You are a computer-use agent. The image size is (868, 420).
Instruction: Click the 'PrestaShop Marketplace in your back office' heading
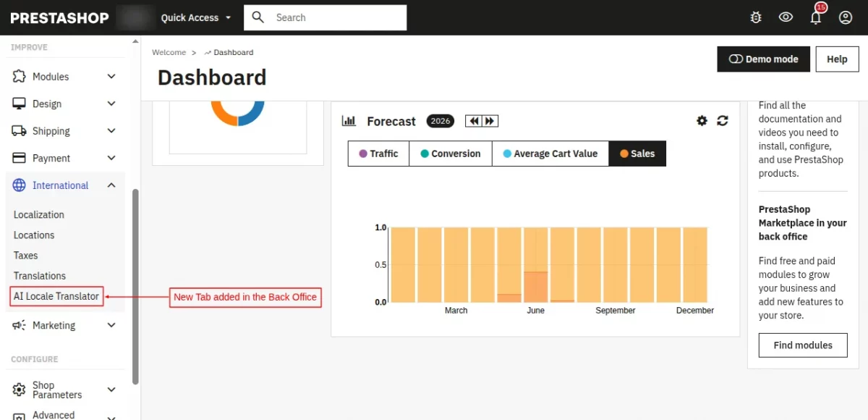tap(802, 223)
